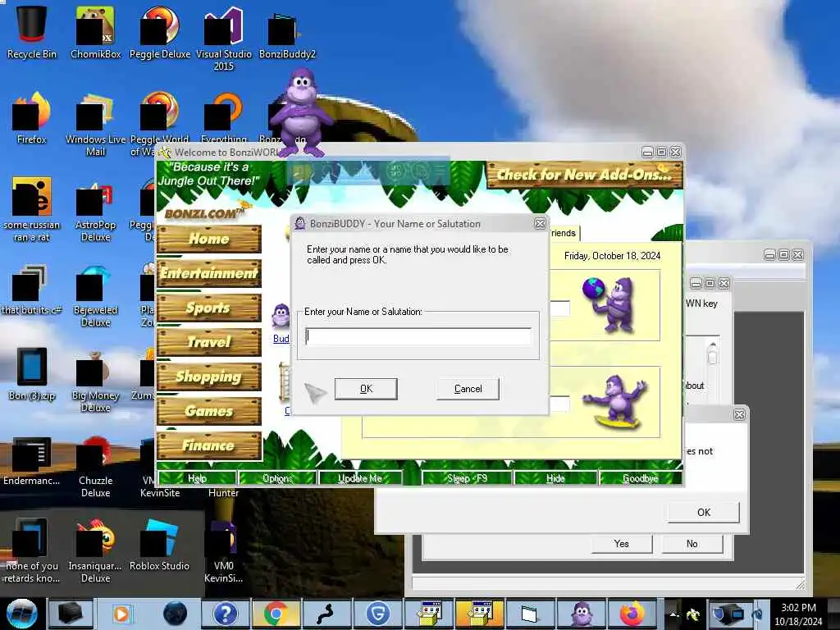Click the Name or Salutation text field
This screenshot has width=840, height=630.
pyautogui.click(x=418, y=336)
